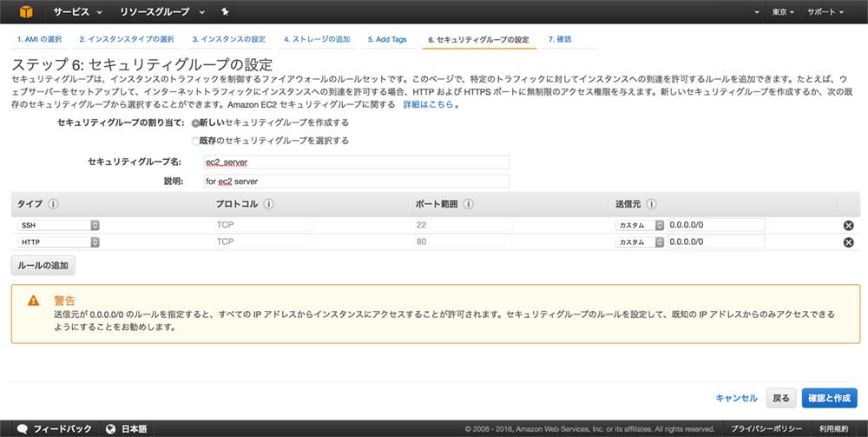Click the ルールの追加 button
Viewport: 868px width, 437px height.
[x=43, y=265]
